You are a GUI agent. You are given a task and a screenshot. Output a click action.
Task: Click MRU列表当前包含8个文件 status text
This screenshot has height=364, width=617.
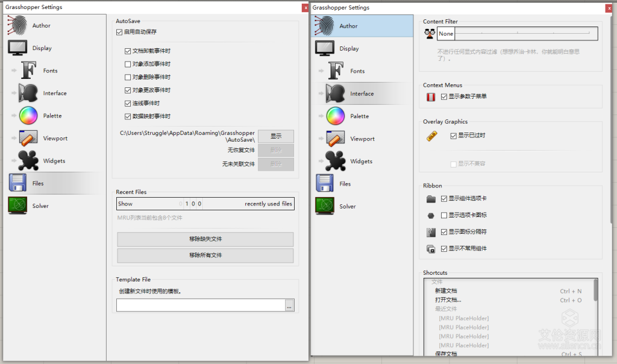[x=149, y=218]
